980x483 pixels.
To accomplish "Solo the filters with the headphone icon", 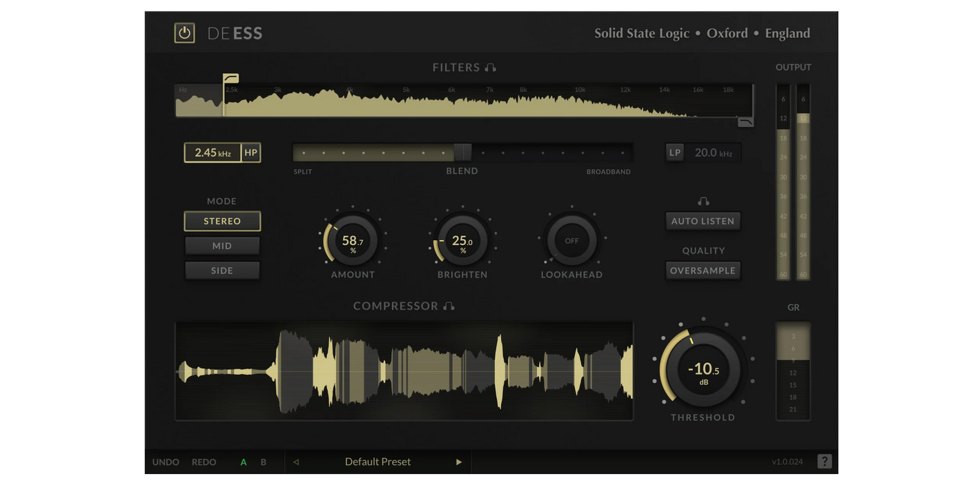I will click(491, 68).
